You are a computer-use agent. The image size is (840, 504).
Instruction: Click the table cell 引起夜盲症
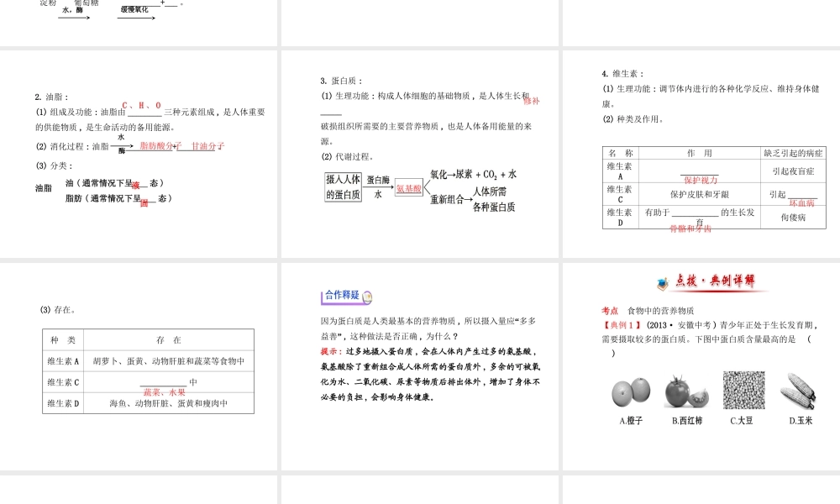[x=794, y=171]
